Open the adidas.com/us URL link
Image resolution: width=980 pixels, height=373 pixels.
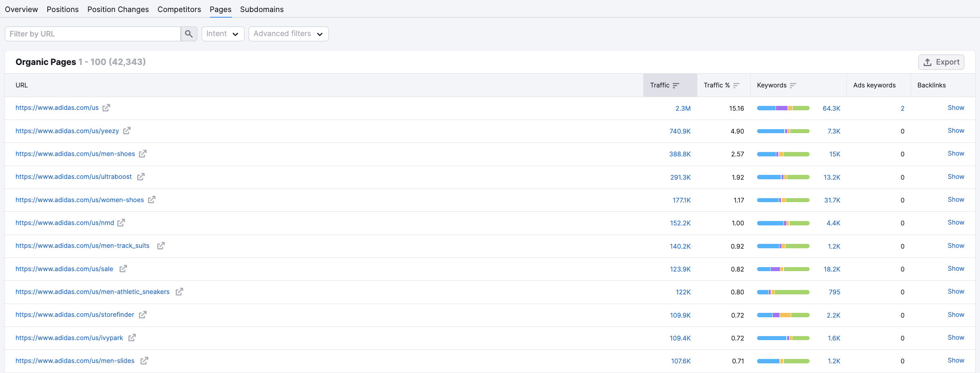point(57,108)
